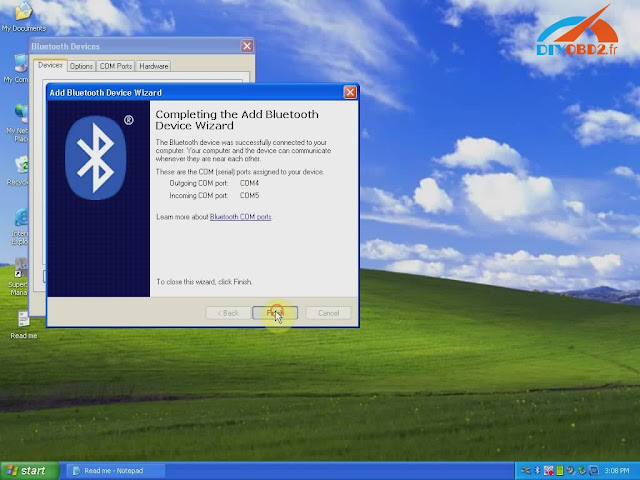The image size is (640, 480).
Task: Click the 3:08 PM taskbar clock
Action: click(617, 471)
